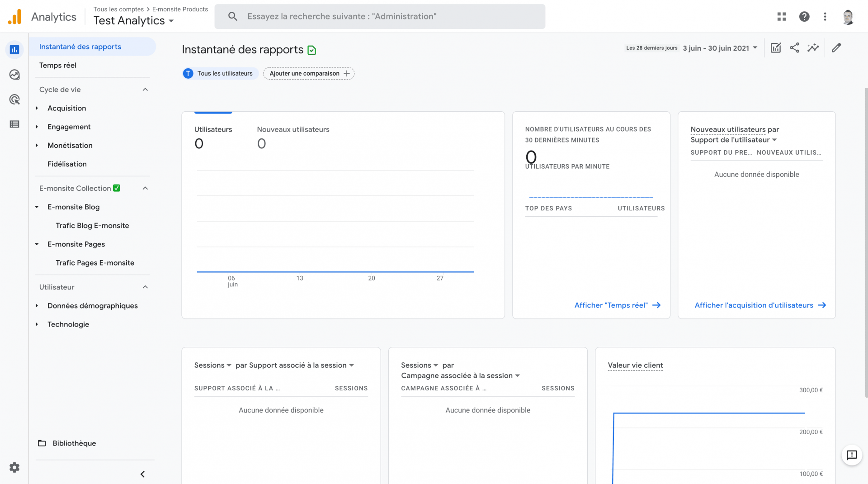Select the Utilisateurs metric tab
The height and width of the screenshot is (484, 868).
point(213,137)
